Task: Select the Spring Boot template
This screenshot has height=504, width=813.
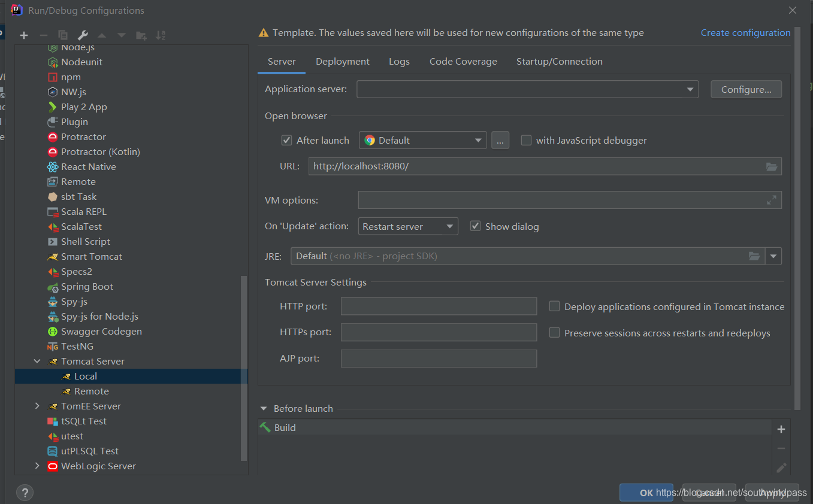Action: point(87,286)
